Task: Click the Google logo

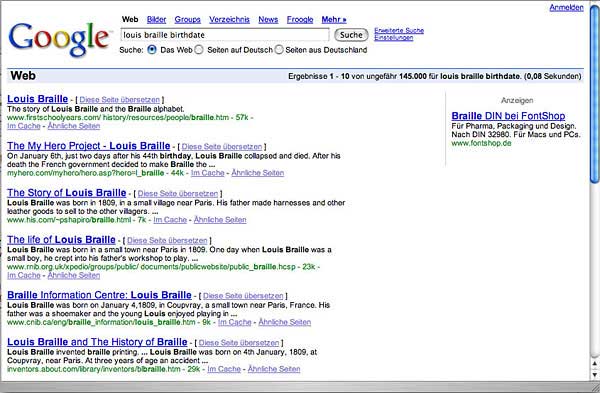Action: pyautogui.click(x=60, y=39)
